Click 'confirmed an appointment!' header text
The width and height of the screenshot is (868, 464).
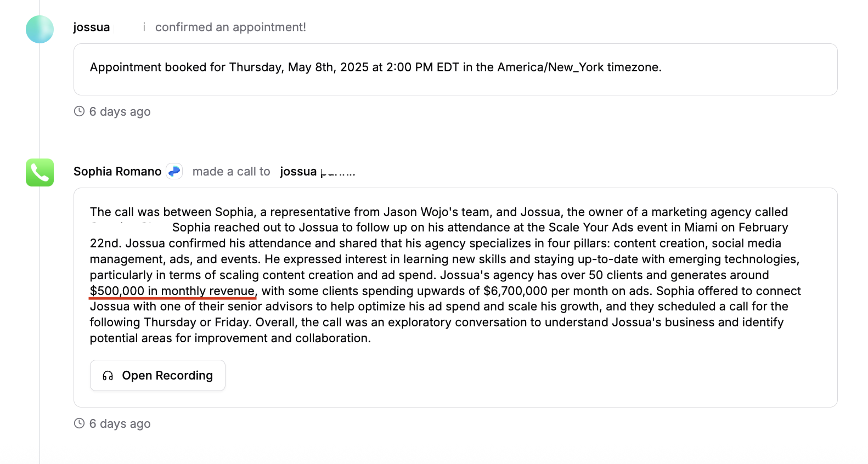coord(230,27)
